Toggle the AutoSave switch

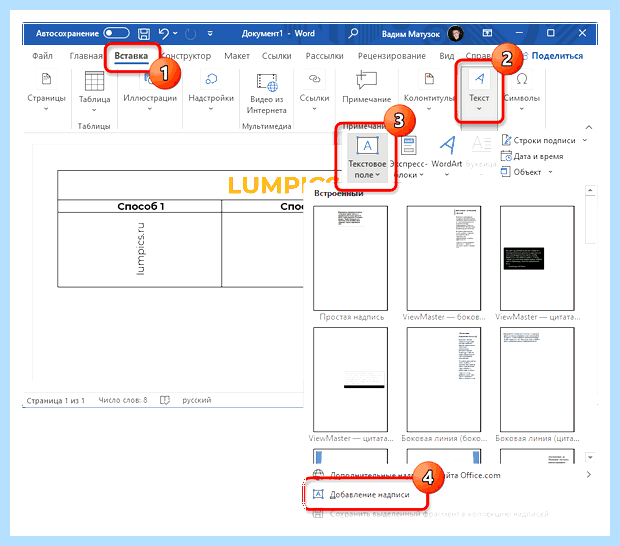(x=116, y=33)
